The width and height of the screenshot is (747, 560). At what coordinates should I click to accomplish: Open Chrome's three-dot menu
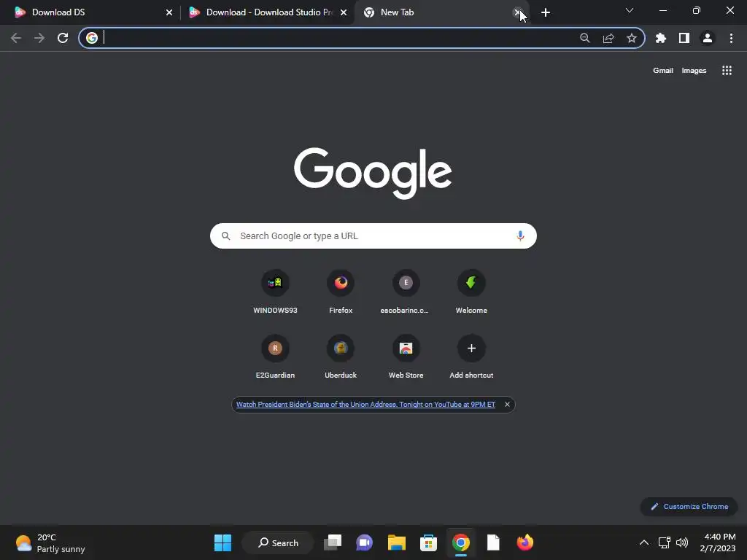click(731, 38)
